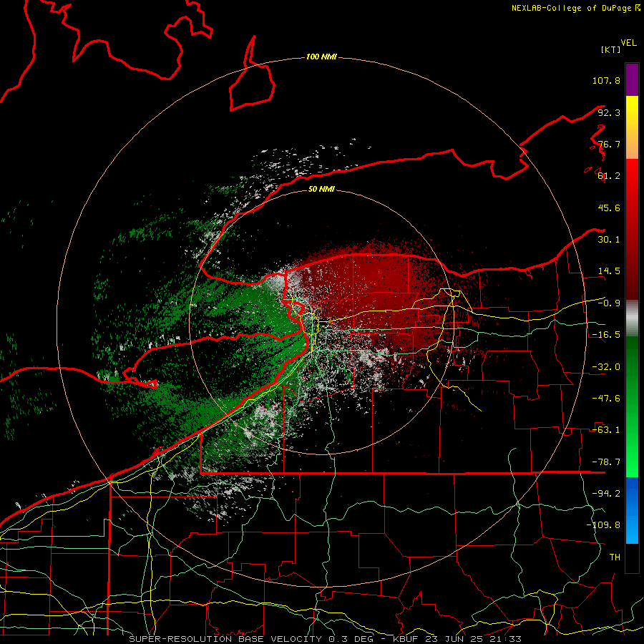Click the Super-Resolution Base Velocity caption at bottom
The image size is (644, 644).
pos(326,639)
